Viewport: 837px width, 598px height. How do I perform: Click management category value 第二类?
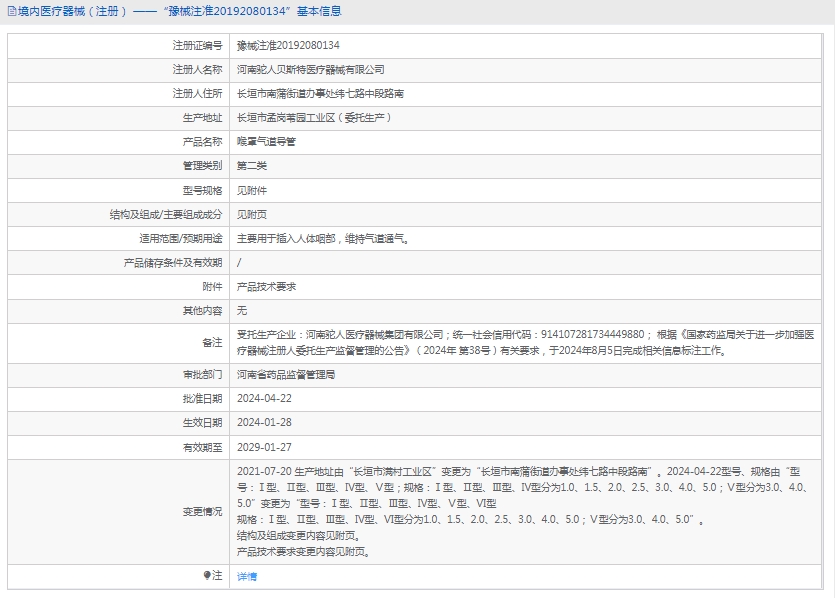252,166
